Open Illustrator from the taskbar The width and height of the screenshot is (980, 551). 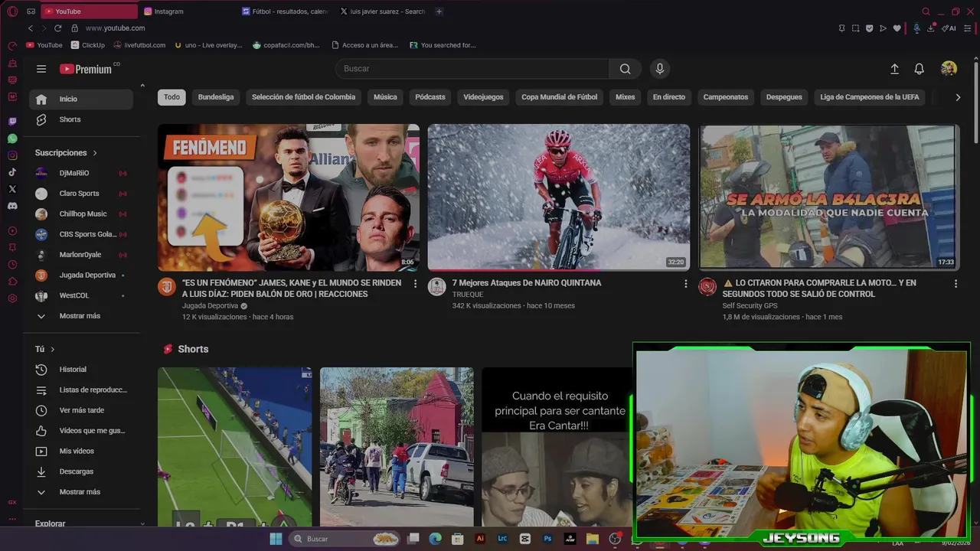tap(480, 539)
